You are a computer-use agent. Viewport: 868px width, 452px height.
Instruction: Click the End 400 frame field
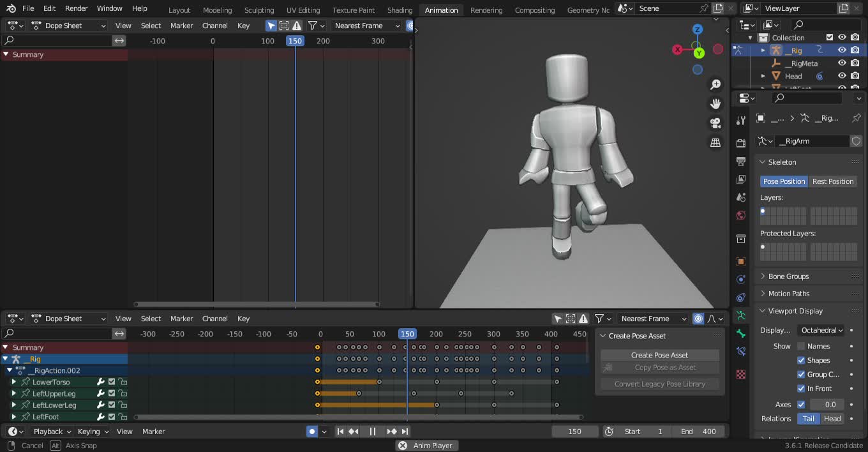click(698, 432)
